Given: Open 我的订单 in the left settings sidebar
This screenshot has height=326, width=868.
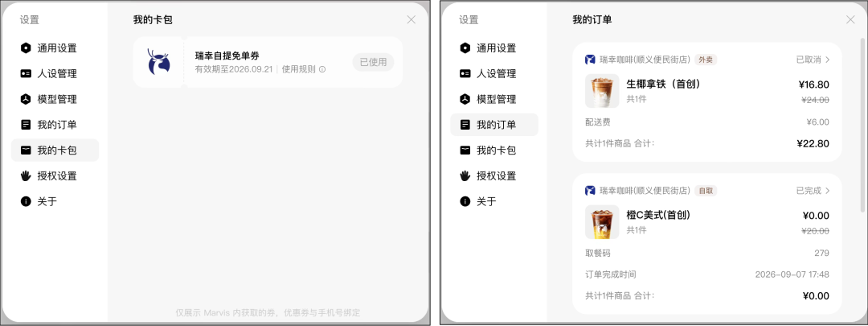Looking at the screenshot, I should coord(55,125).
